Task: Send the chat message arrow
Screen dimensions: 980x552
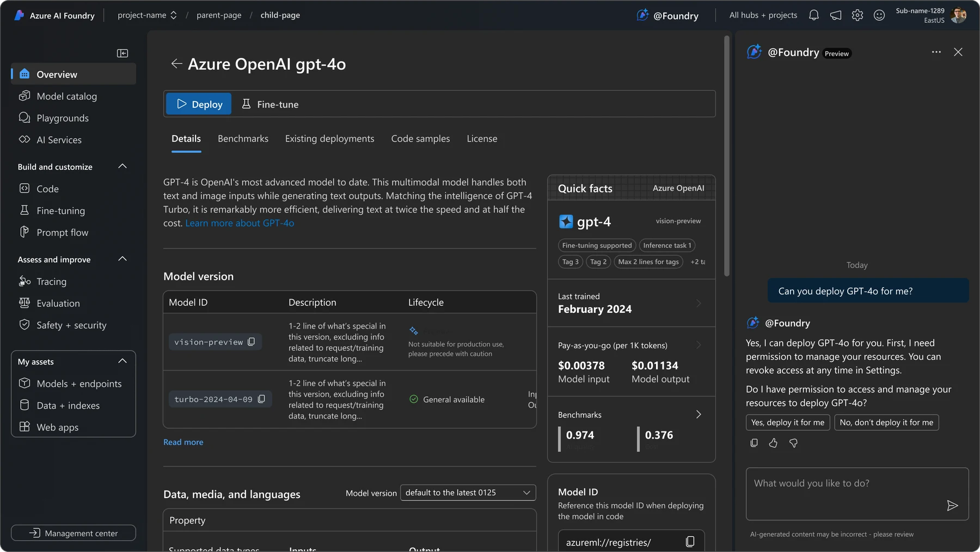Action: [952, 506]
